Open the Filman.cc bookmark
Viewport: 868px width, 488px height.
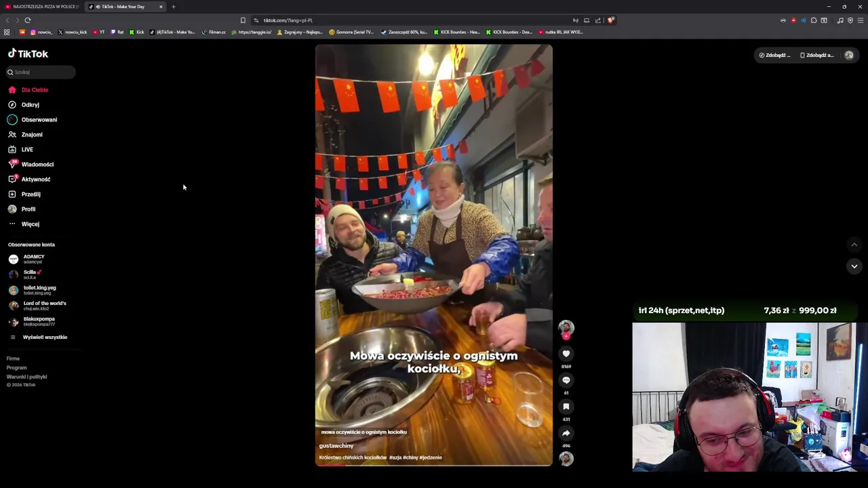214,33
